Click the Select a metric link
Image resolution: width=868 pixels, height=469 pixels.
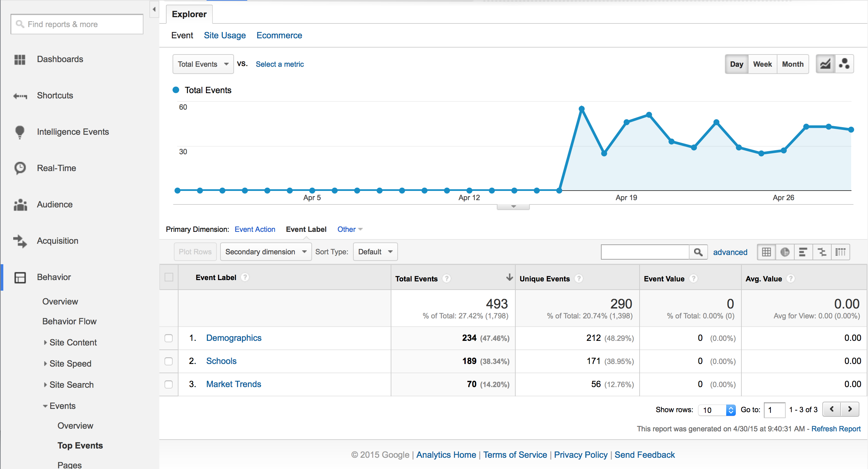coord(280,64)
